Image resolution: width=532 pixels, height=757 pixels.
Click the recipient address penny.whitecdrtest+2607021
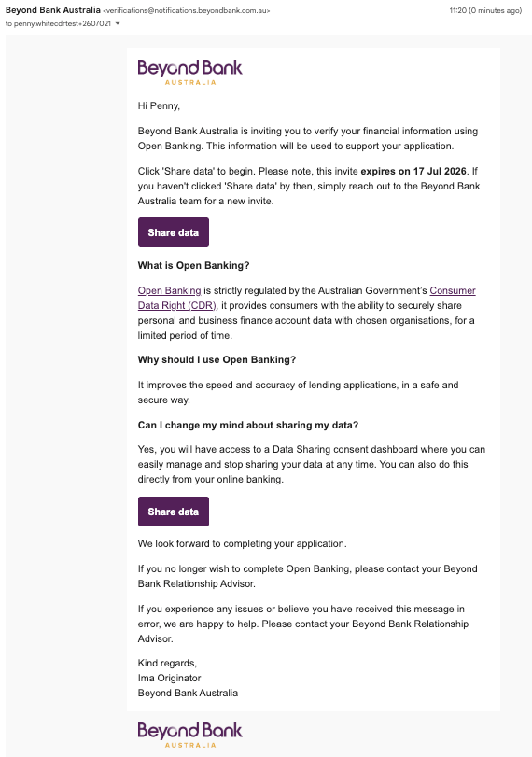tap(58, 23)
